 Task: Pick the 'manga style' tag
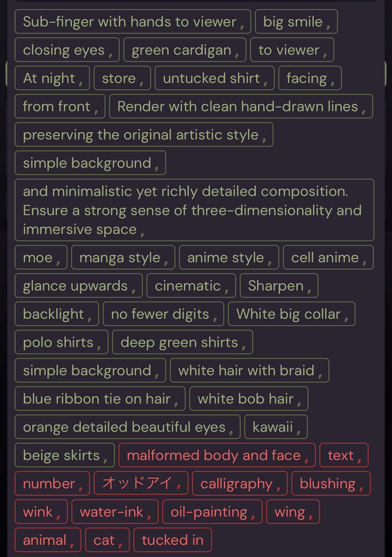(x=123, y=257)
